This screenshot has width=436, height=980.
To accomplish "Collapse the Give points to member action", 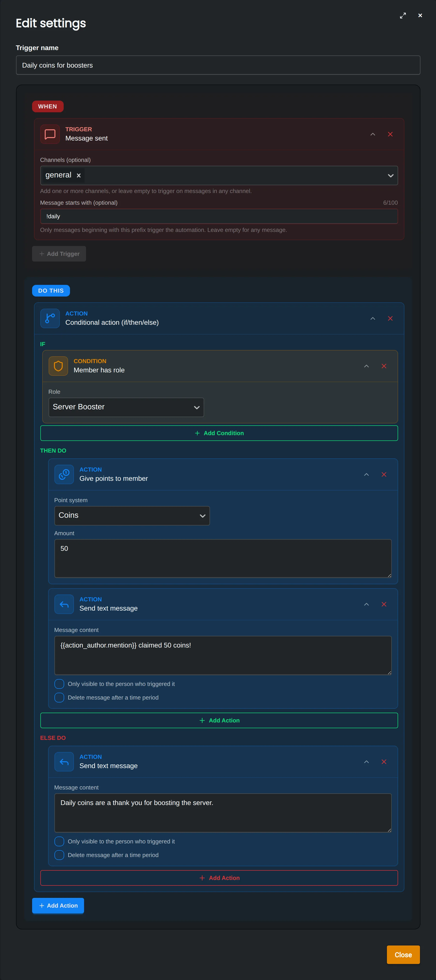I will point(366,474).
